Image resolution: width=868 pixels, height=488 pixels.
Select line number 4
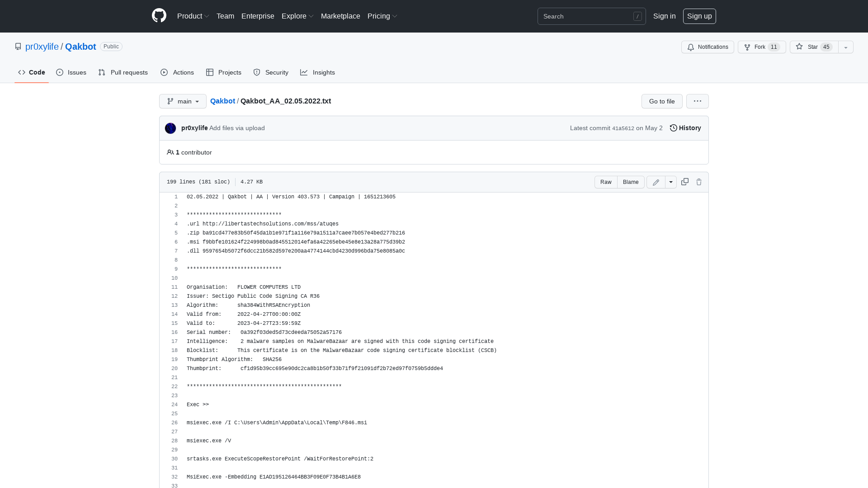click(176, 224)
